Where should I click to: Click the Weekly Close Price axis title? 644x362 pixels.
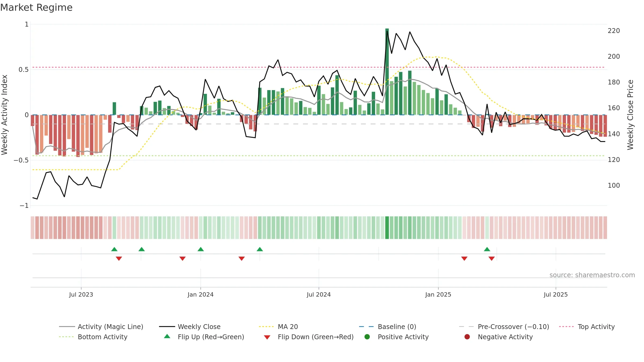(630, 115)
